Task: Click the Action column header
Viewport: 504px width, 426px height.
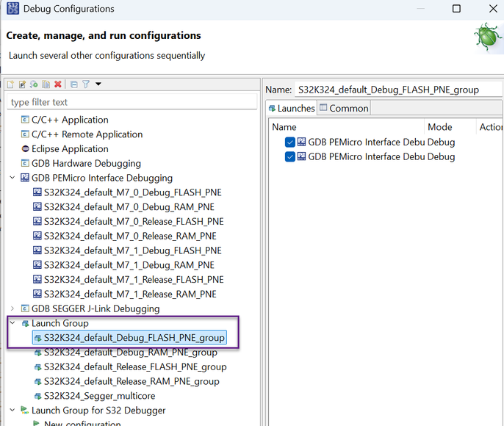Action: tap(489, 127)
